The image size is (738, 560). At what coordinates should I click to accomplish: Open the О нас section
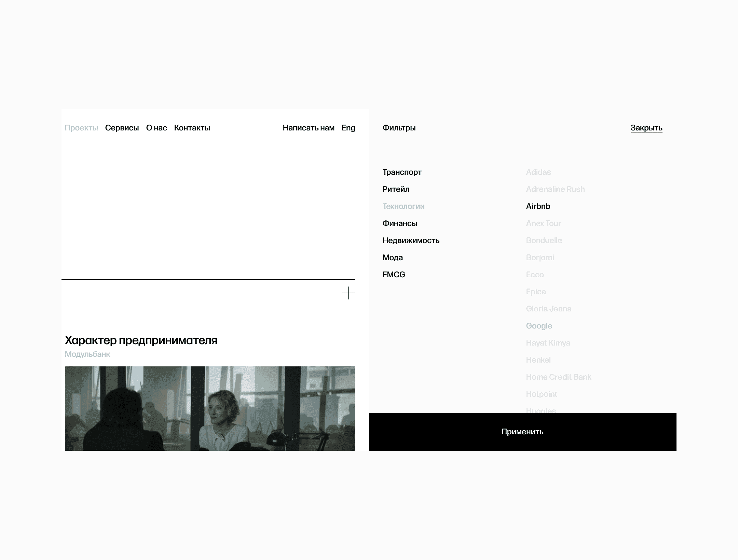pos(156,128)
